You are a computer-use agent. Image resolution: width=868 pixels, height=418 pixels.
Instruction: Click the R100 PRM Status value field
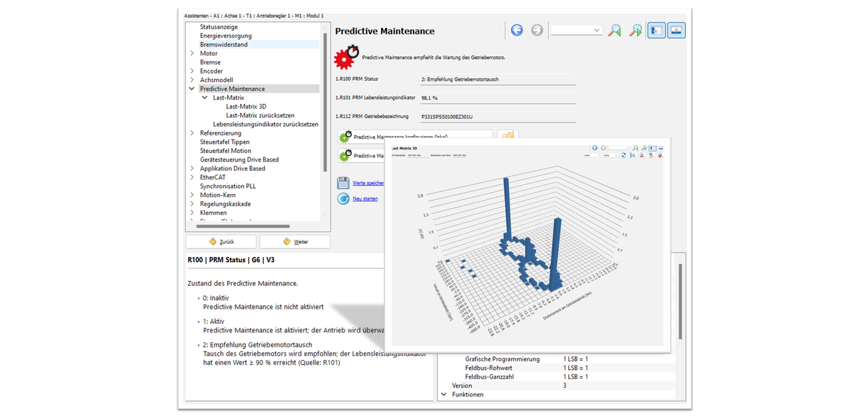(x=498, y=79)
